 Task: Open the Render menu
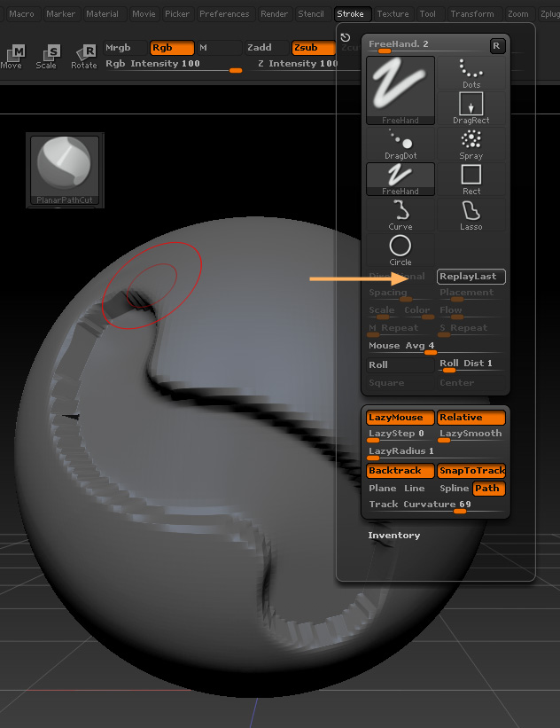pos(274,14)
